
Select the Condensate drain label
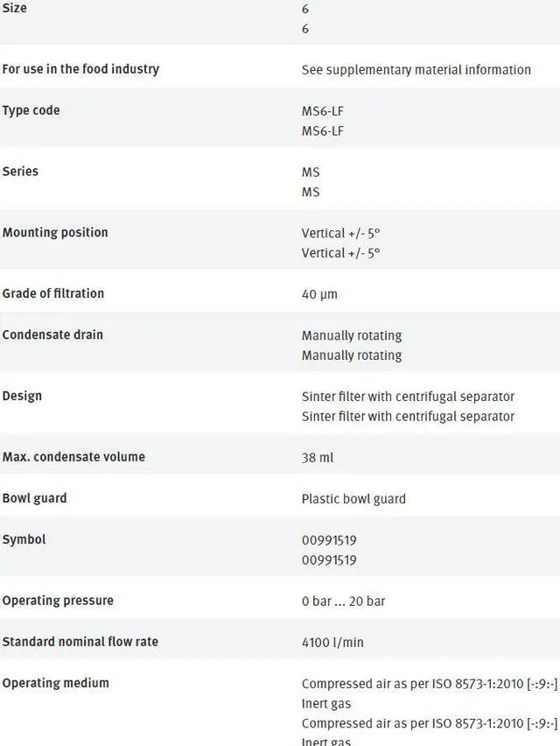pos(52,334)
